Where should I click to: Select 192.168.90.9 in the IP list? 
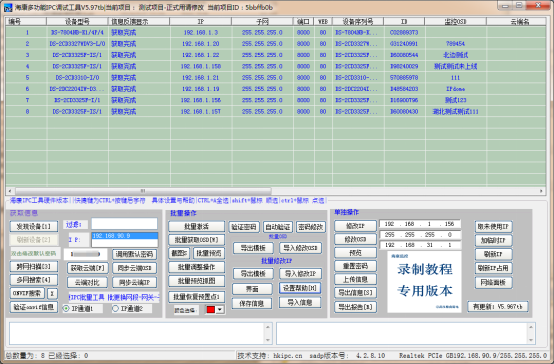click(124, 236)
